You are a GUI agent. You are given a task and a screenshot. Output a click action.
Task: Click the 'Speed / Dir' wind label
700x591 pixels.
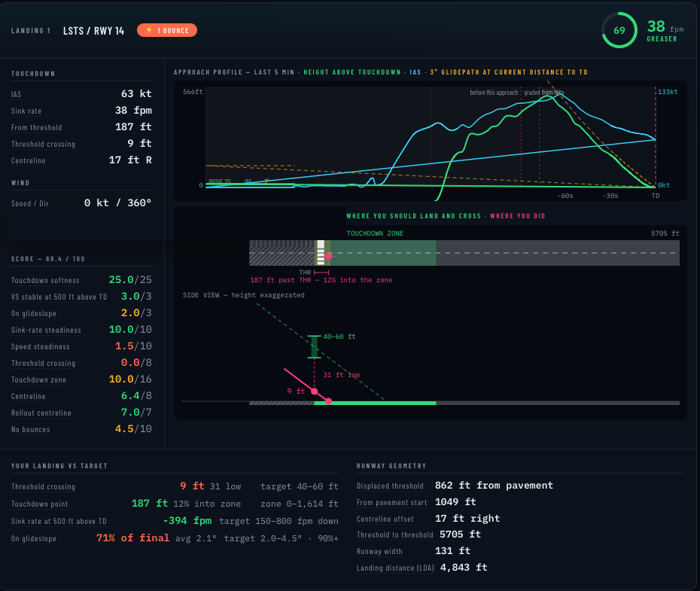pyautogui.click(x=30, y=203)
